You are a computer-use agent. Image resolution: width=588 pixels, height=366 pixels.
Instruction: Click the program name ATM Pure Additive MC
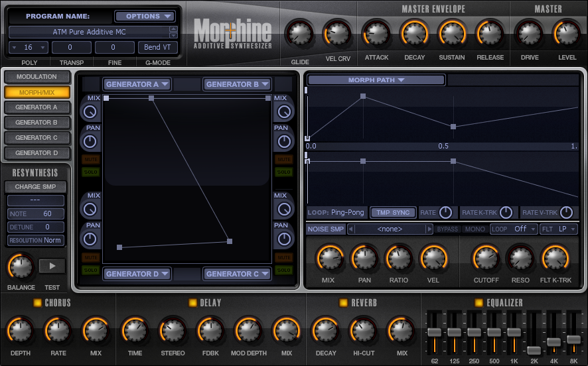pyautogui.click(x=89, y=32)
